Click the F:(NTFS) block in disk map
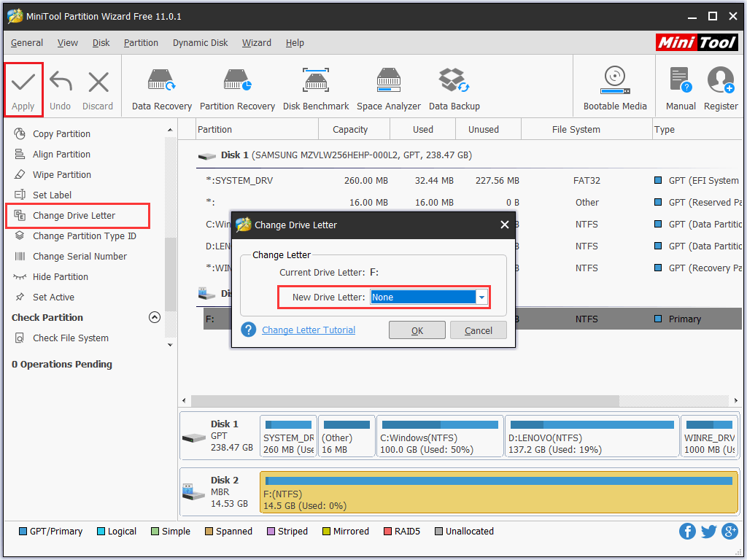The height and width of the screenshot is (560, 747). [499, 492]
